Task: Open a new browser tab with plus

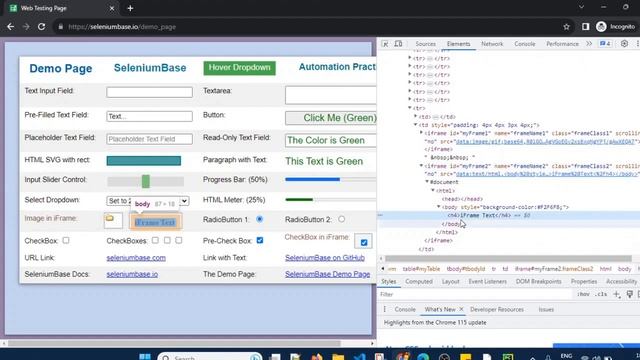Action: point(130,8)
